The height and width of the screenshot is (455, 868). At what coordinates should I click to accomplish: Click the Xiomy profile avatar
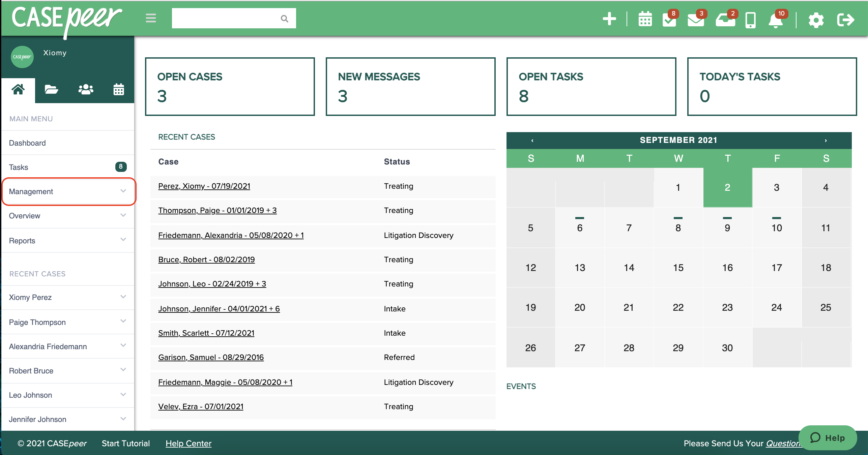[22, 57]
